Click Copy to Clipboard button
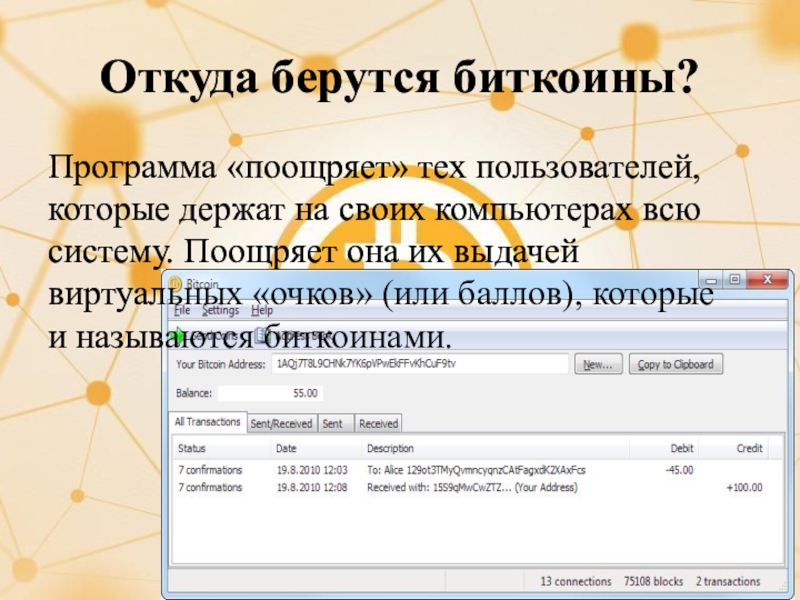Image resolution: width=800 pixels, height=600 pixels. tap(676, 364)
